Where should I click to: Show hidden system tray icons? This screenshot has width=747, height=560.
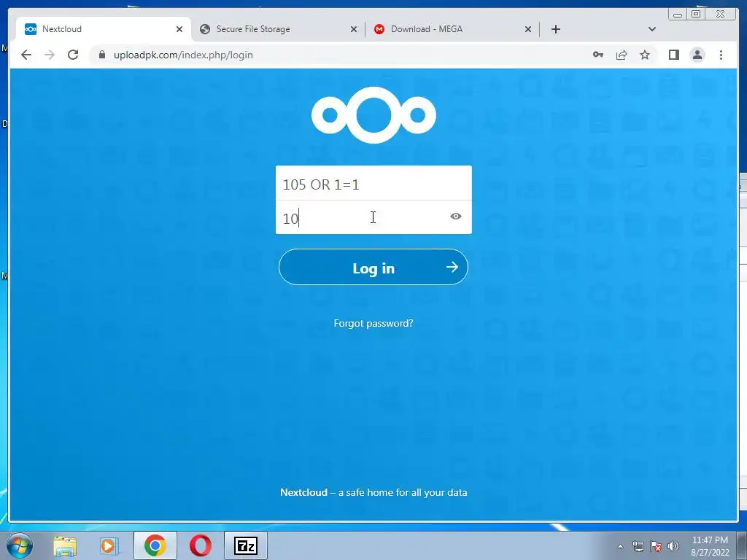[620, 546]
